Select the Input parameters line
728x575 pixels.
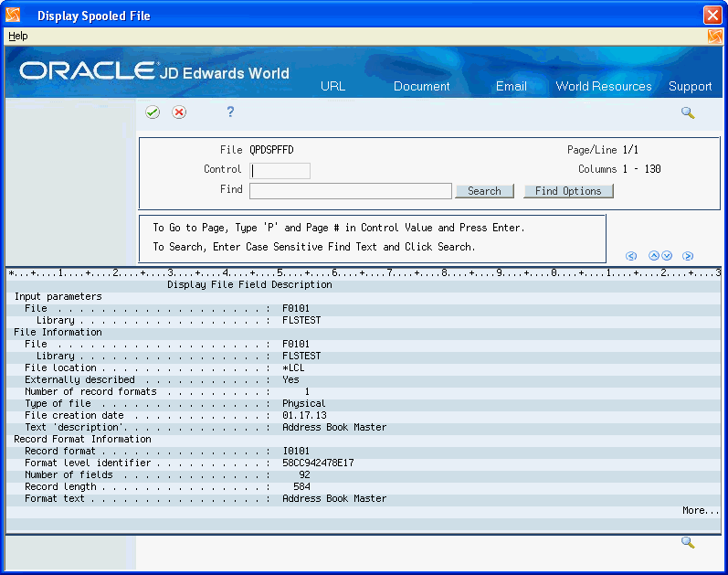(x=58, y=296)
